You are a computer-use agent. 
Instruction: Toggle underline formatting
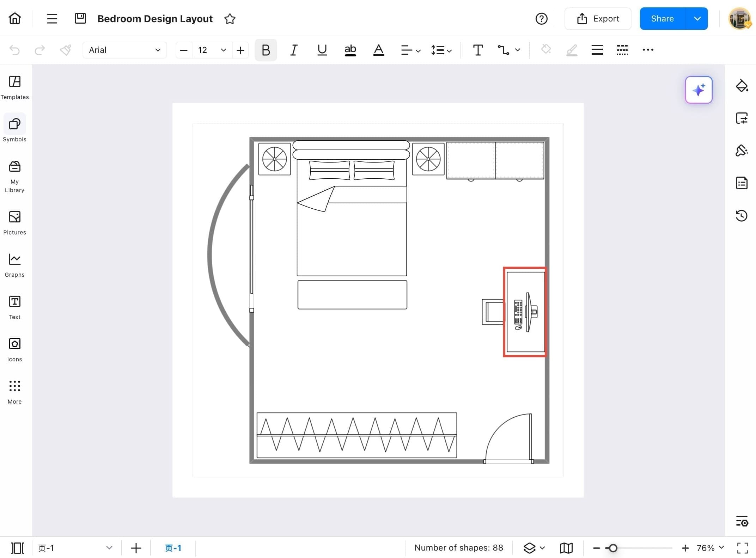[322, 50]
